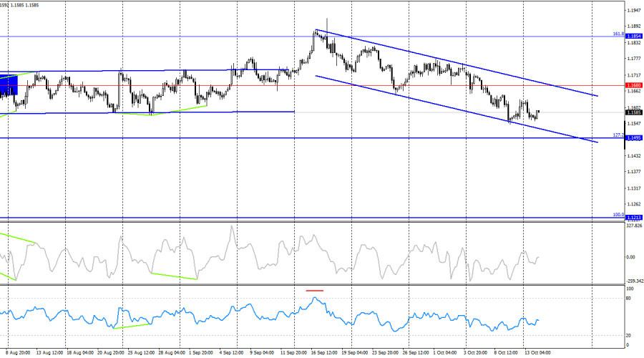Click the 1.1947 top price axis value
Viewport: 644px width, 358px height.
(633, 11)
